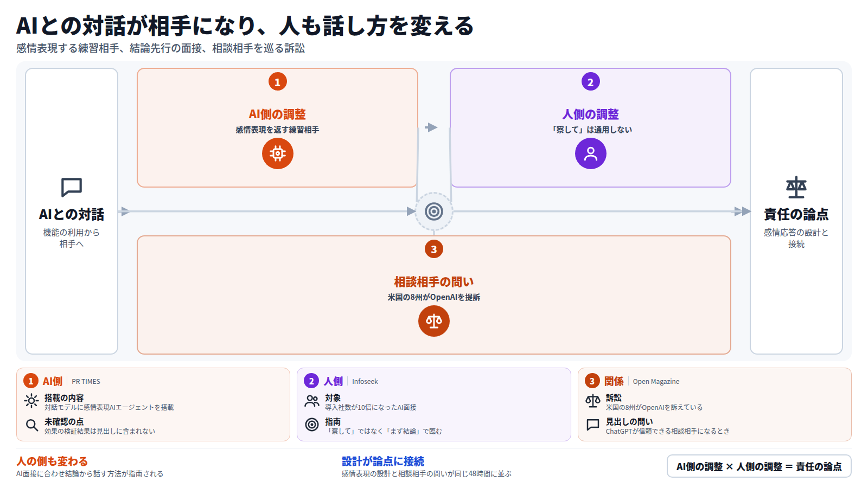Click the 関係 legend heading
The width and height of the screenshot is (868, 488).
614,382
